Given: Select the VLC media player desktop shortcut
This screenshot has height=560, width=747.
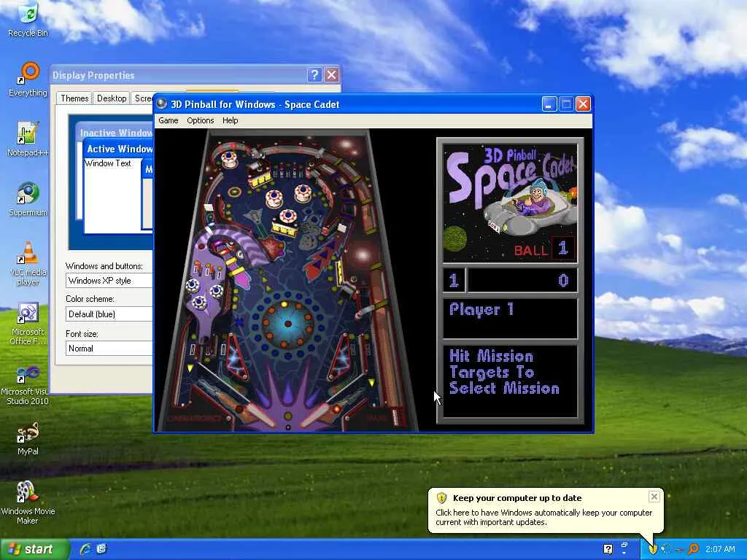Looking at the screenshot, I should (28, 263).
